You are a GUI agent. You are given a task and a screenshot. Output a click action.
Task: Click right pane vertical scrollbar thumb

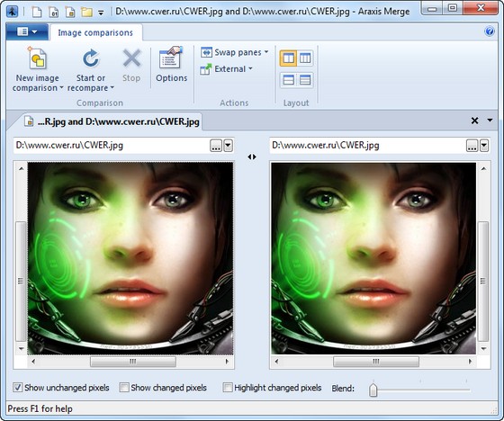[483, 282]
